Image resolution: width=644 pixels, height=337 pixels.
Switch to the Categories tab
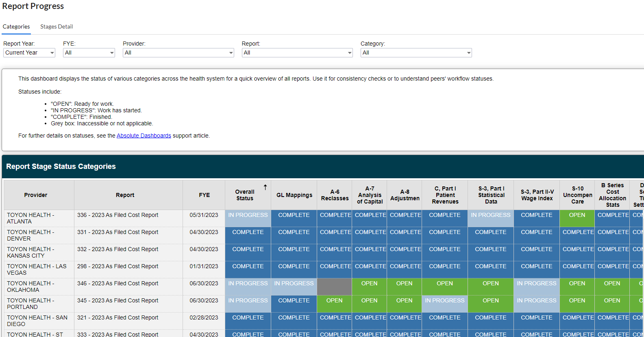coord(16,26)
